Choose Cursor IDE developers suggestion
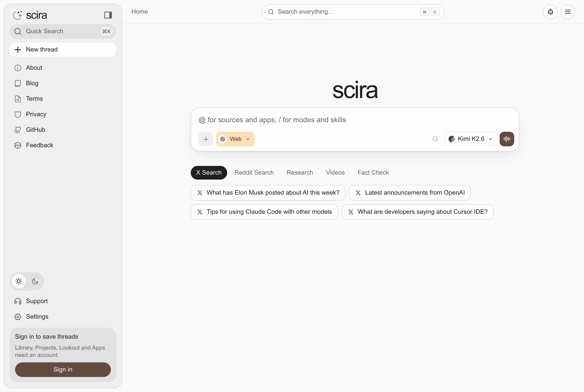The height and width of the screenshot is (392, 584). (417, 212)
